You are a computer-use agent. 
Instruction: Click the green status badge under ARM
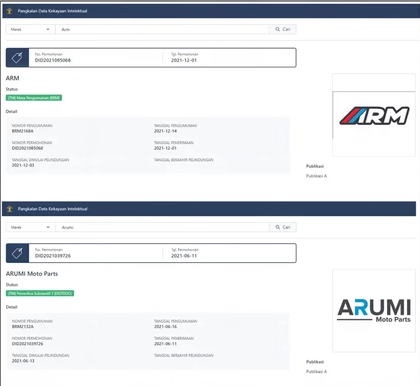(x=34, y=98)
